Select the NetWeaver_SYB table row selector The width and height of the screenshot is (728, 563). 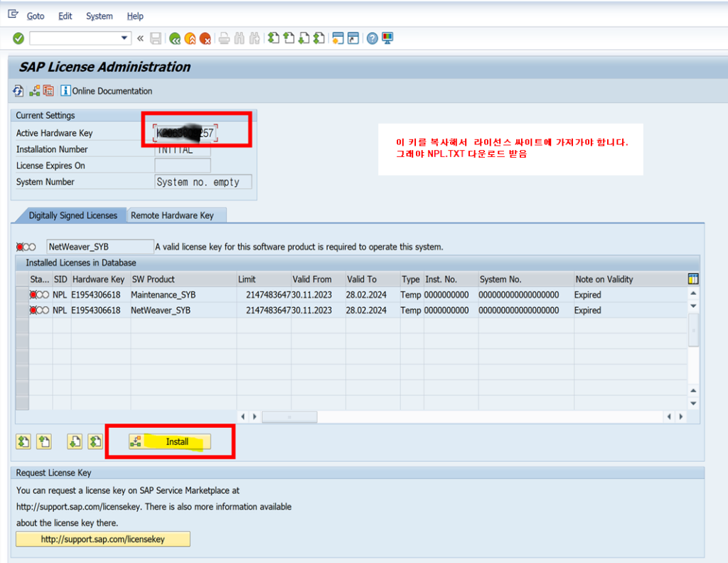tap(22, 310)
